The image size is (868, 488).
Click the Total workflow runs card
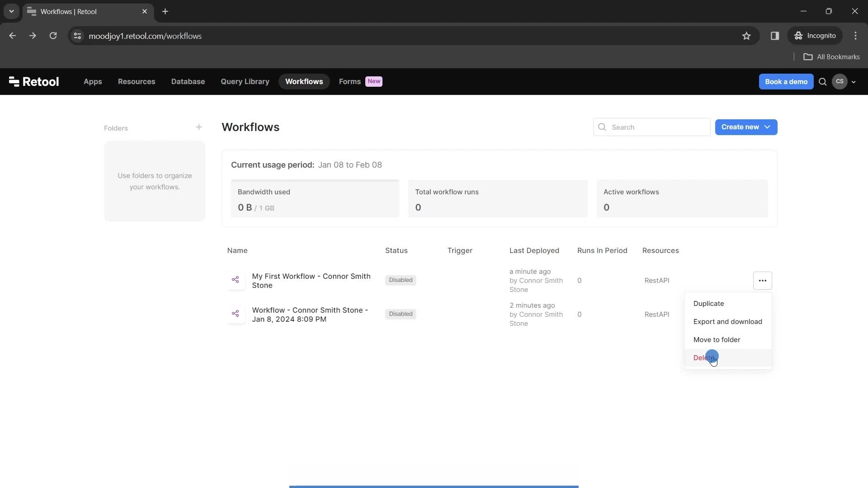pos(498,199)
